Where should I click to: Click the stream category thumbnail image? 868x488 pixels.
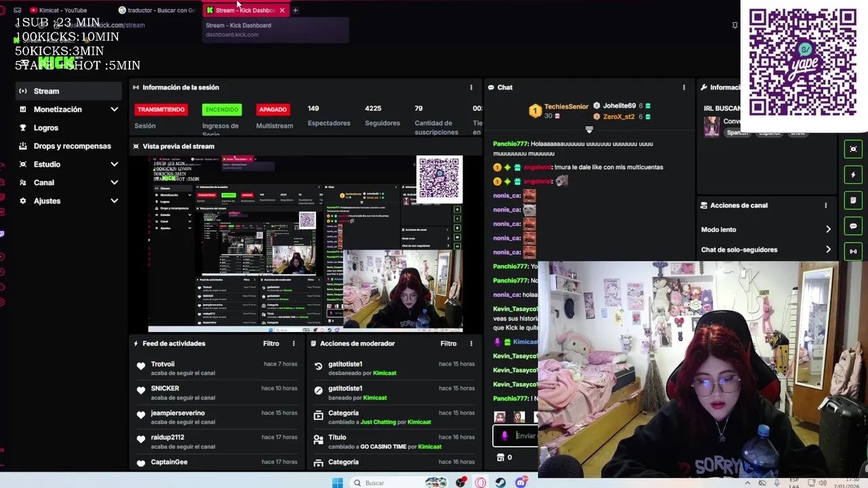tap(711, 127)
